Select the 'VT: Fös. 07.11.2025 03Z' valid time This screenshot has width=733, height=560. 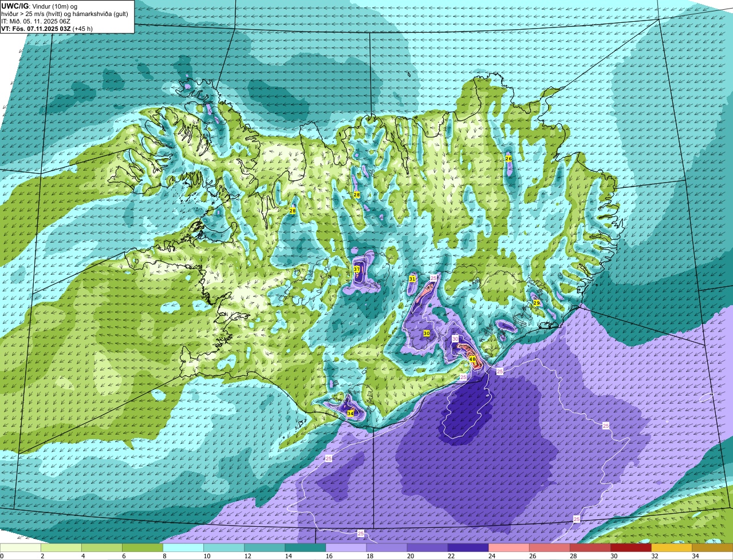[36, 29]
